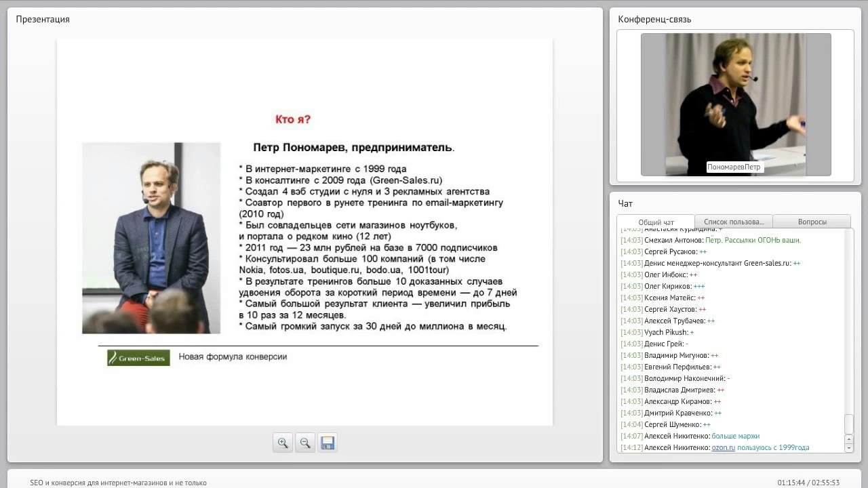Viewport: 868px width, 488px height.
Task: Click Александр Кирамов's chat message
Action: (671, 401)
